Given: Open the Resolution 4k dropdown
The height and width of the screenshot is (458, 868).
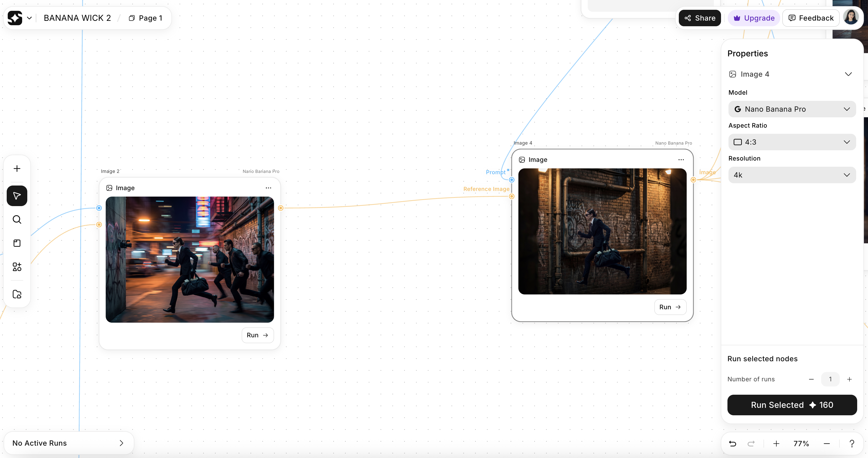Looking at the screenshot, I should [x=792, y=175].
